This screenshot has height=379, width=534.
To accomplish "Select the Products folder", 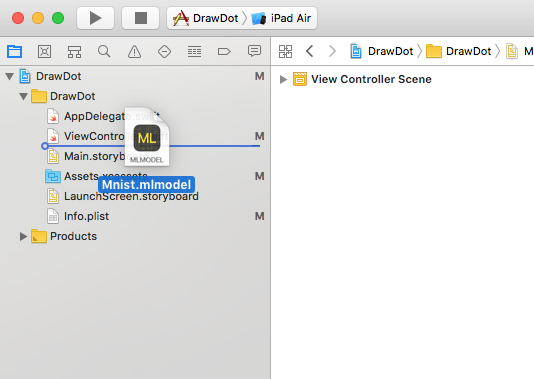I will tap(135, 236).
